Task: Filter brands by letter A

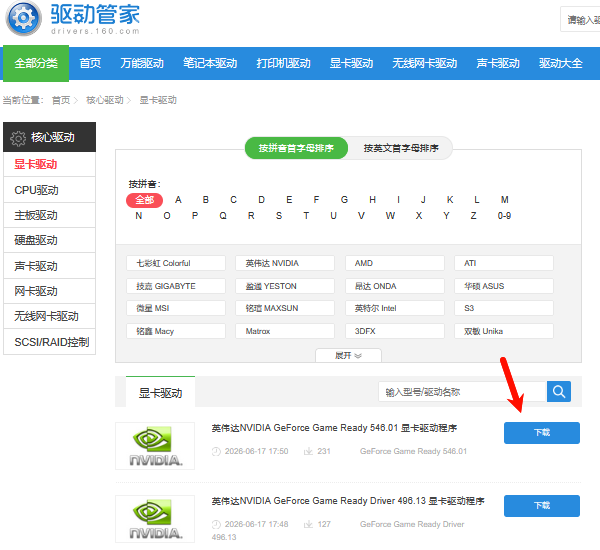Action: (x=178, y=200)
